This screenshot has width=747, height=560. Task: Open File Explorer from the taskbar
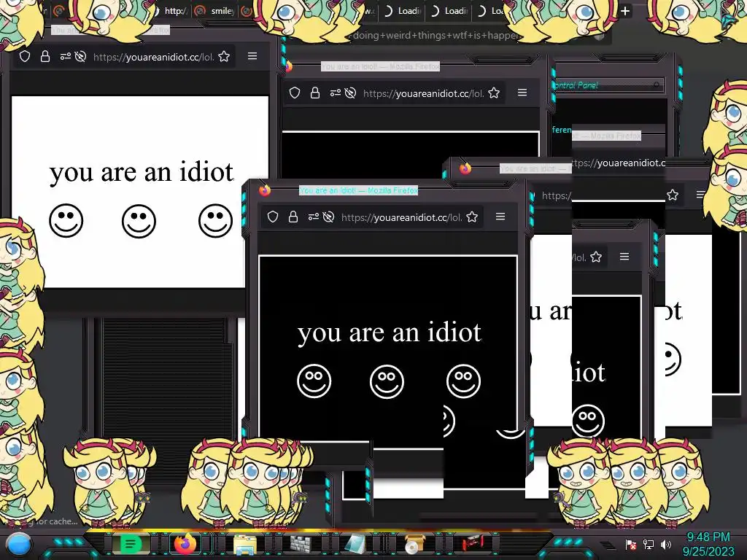pos(244,544)
